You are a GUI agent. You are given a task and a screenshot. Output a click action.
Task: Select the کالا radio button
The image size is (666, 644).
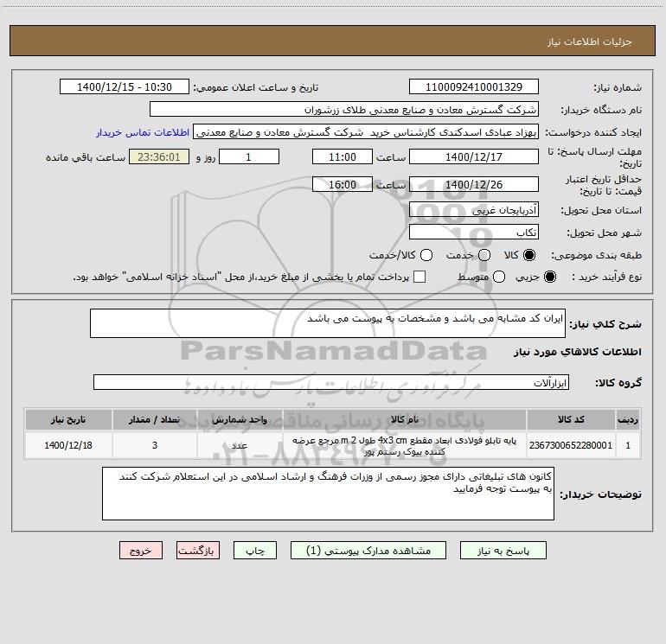(529, 255)
